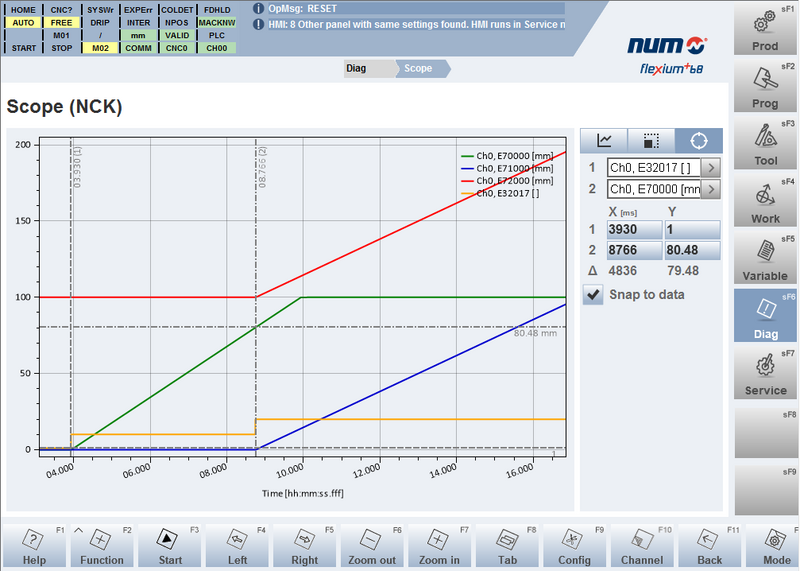Open the Variable sidebar tab
Viewport: 800px width, 571px height.
766,258
